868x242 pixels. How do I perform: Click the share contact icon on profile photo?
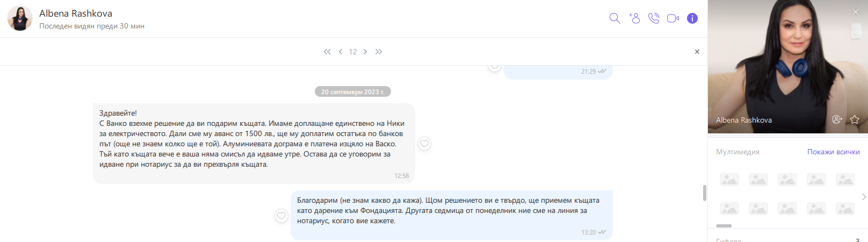coord(837,119)
